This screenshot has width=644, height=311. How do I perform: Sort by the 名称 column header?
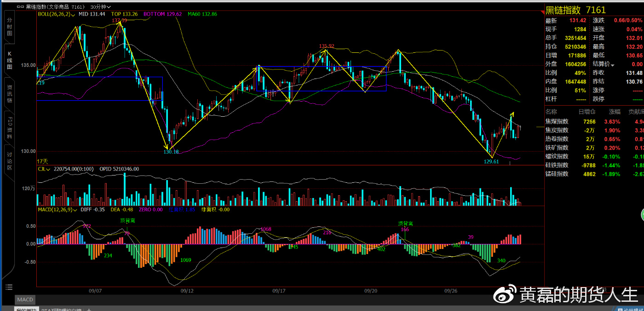point(551,112)
